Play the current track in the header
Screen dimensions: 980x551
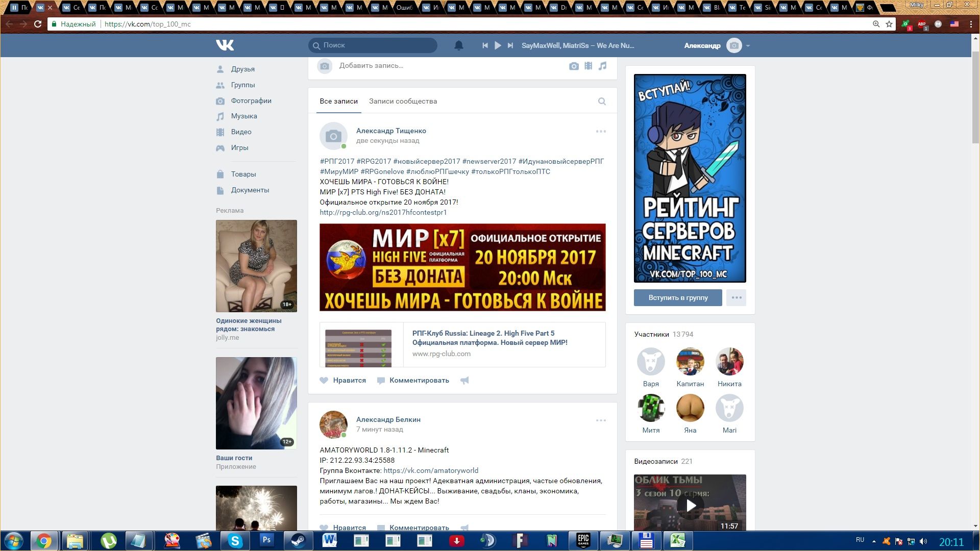pos(498,45)
